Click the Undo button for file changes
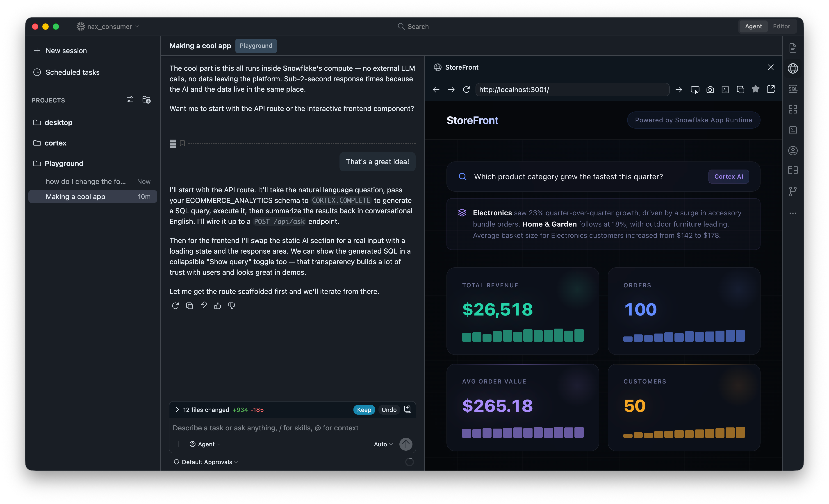This screenshot has height=504, width=829. click(389, 409)
